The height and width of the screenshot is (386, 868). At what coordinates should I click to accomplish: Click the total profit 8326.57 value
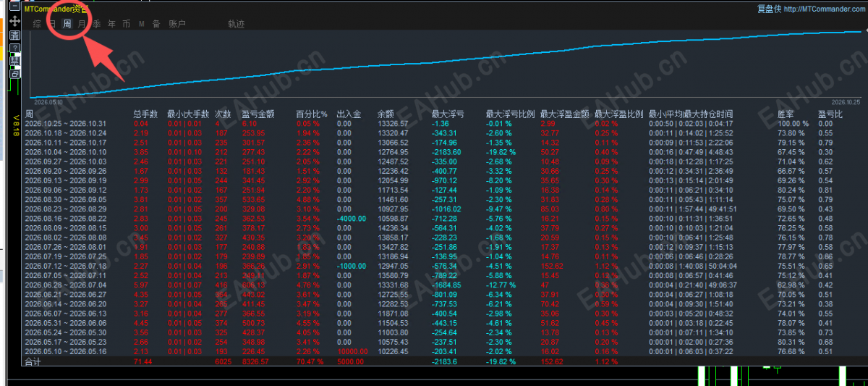[256, 360]
